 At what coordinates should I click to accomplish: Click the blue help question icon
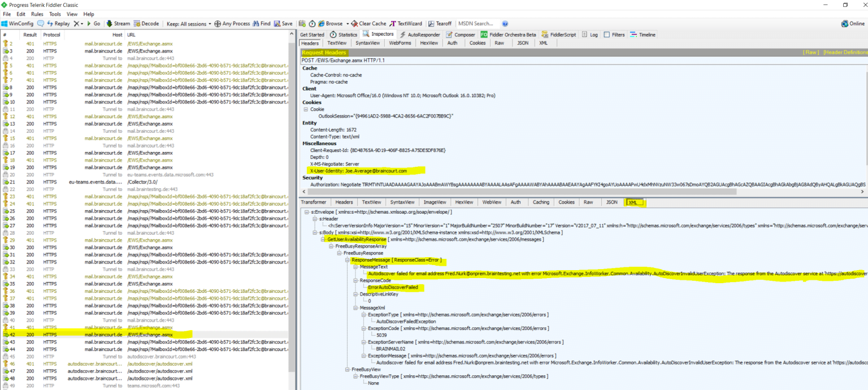click(x=505, y=24)
